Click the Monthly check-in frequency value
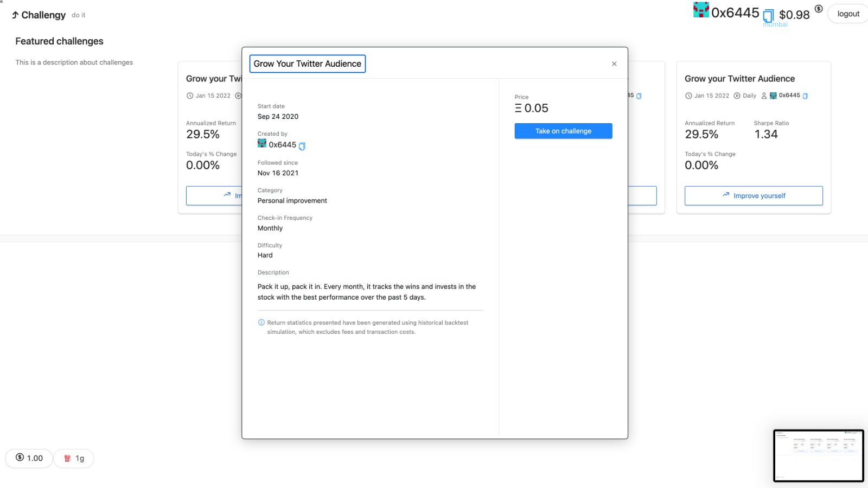Screen dimensions: 868x488 click(x=270, y=229)
